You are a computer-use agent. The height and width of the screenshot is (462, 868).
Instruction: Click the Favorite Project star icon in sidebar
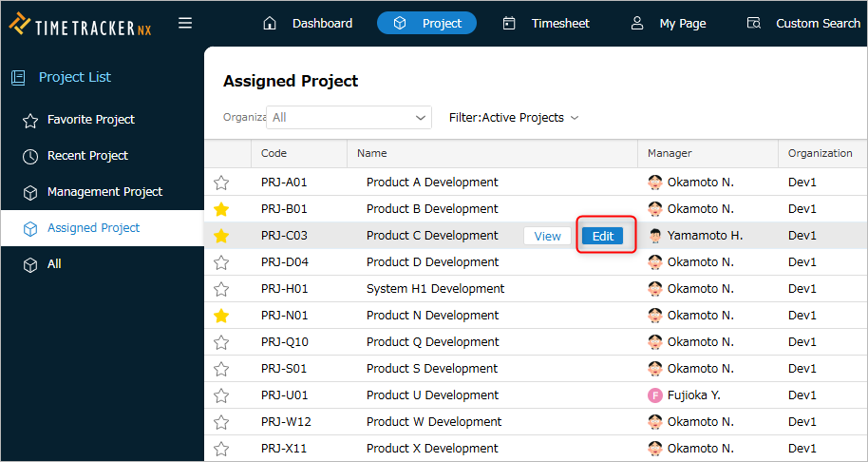click(x=29, y=120)
